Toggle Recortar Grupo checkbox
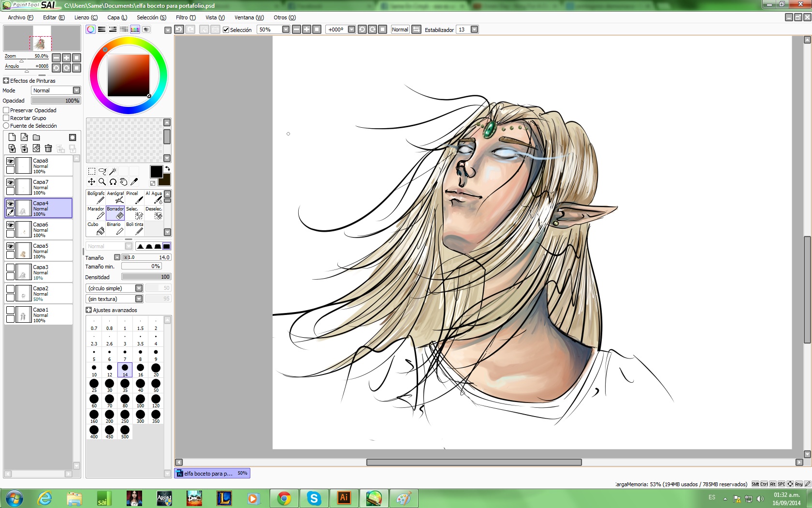Screen dimensions: 812x508 point(6,118)
